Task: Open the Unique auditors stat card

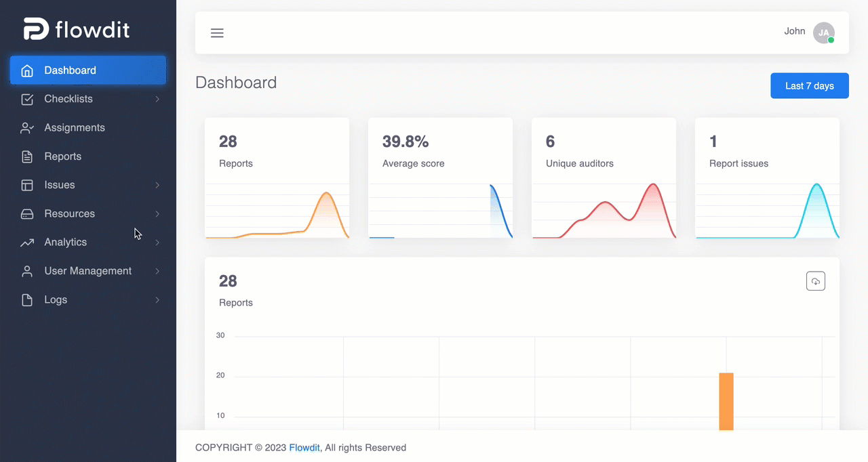Action: 604,178
